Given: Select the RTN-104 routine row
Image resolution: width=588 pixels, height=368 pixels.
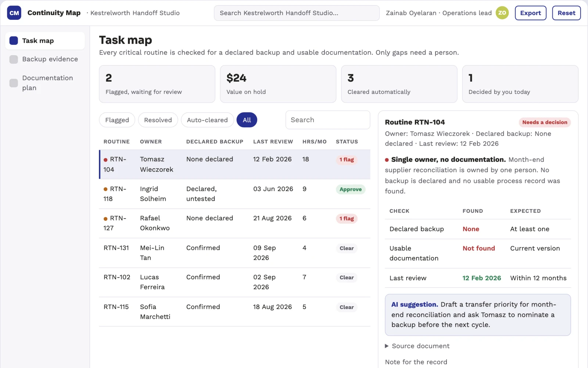Looking at the screenshot, I should [234, 164].
